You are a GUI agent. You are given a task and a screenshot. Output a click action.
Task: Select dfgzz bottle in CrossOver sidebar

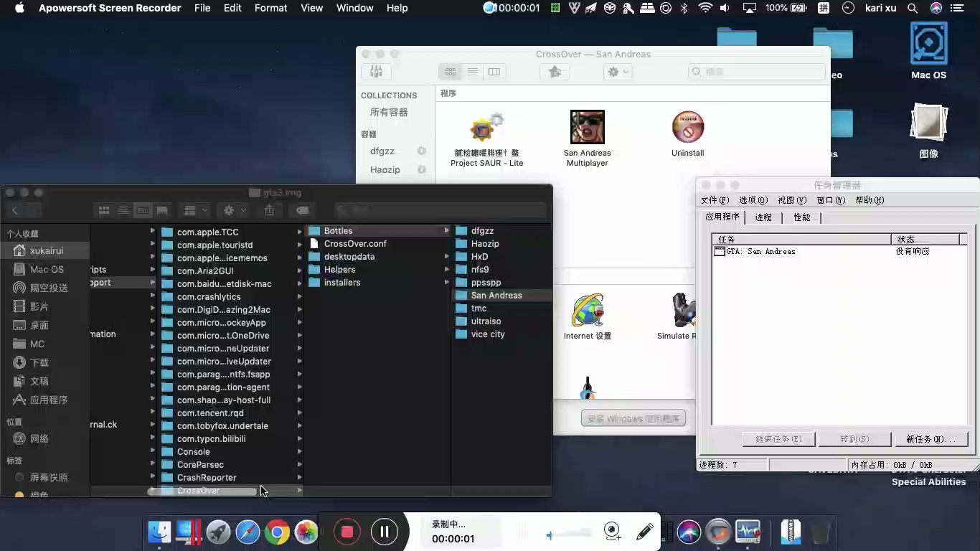(382, 151)
